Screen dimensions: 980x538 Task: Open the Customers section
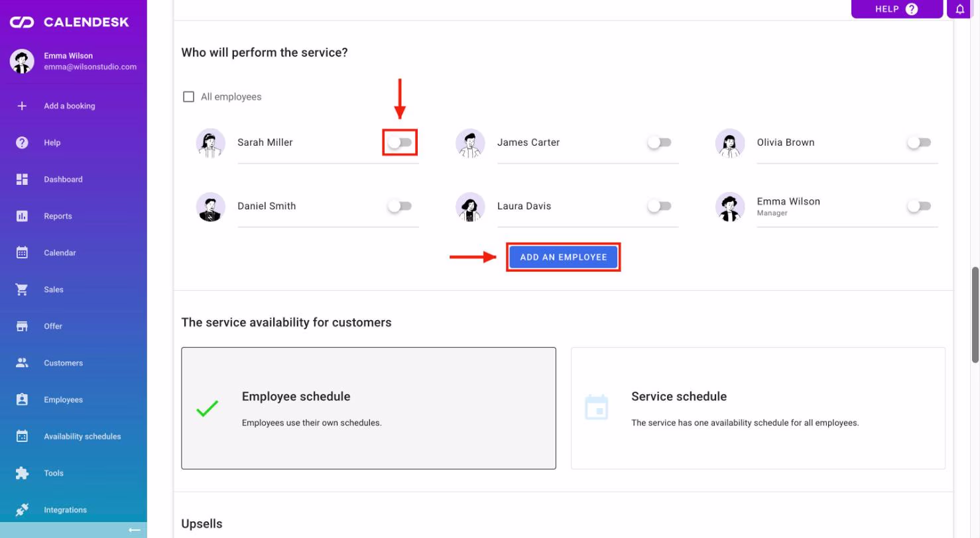pyautogui.click(x=74, y=363)
